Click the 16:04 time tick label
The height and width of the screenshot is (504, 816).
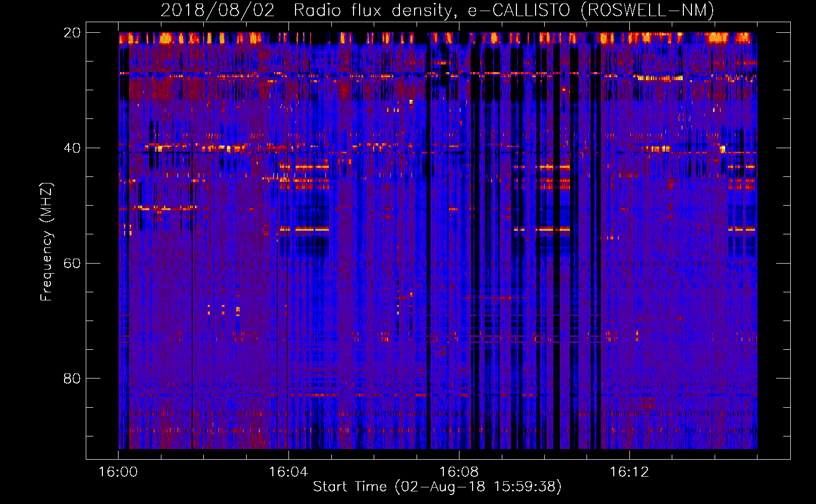288,472
